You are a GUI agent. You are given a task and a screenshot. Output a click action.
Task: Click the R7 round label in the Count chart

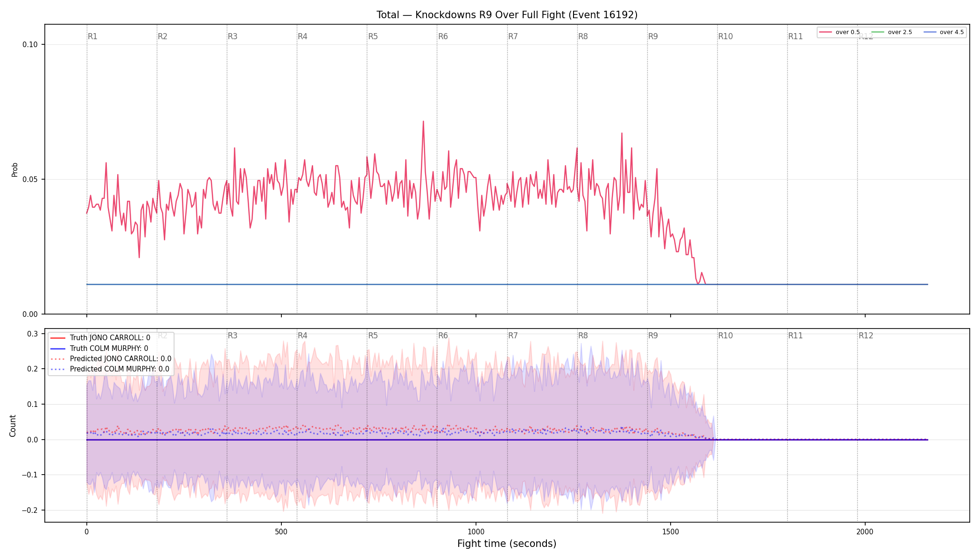[513, 336]
